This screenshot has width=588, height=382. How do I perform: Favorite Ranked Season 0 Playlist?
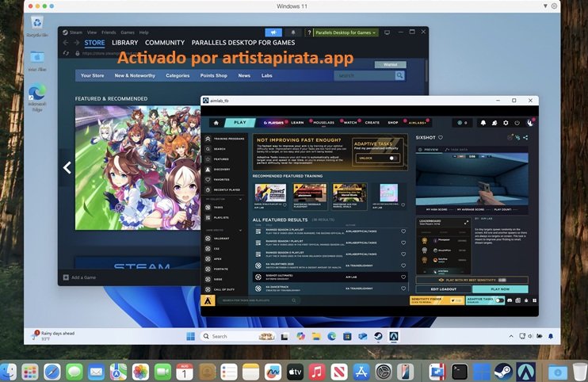(403, 254)
